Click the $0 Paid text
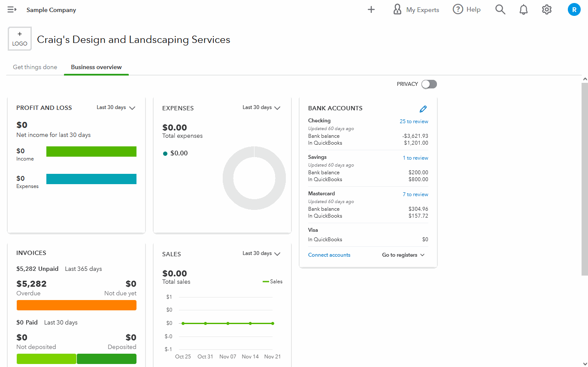The height and width of the screenshot is (367, 588). click(x=27, y=322)
